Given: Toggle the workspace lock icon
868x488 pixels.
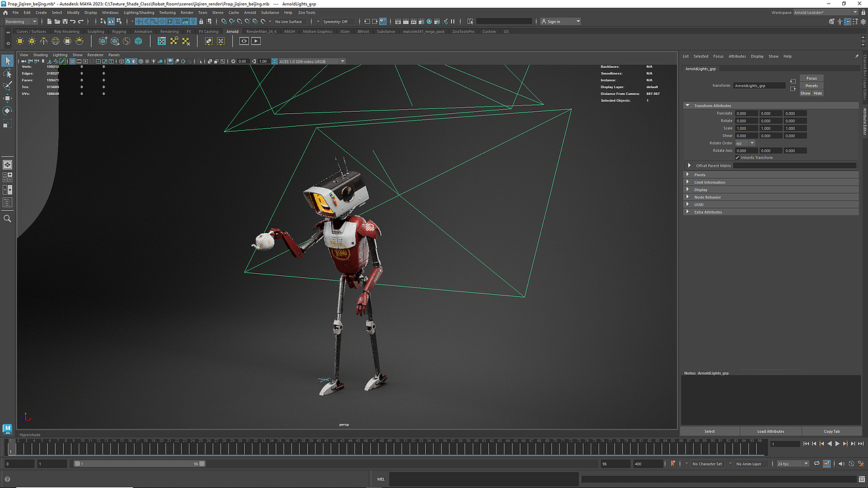Looking at the screenshot, I should [x=863, y=12].
